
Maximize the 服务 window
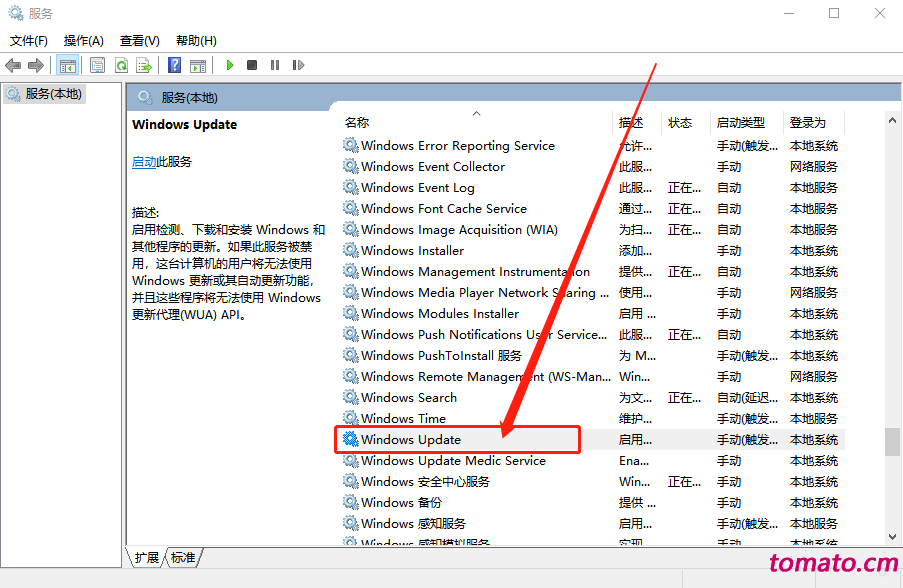pos(834,13)
